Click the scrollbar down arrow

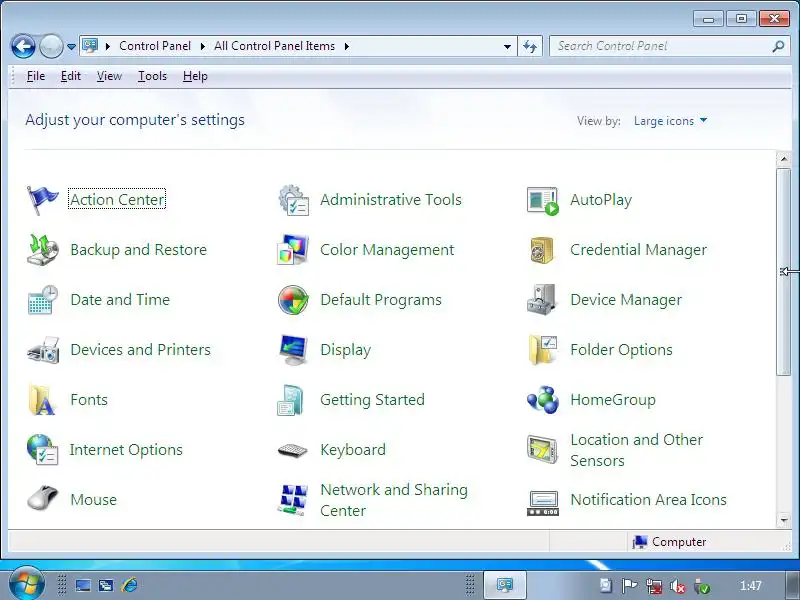784,520
